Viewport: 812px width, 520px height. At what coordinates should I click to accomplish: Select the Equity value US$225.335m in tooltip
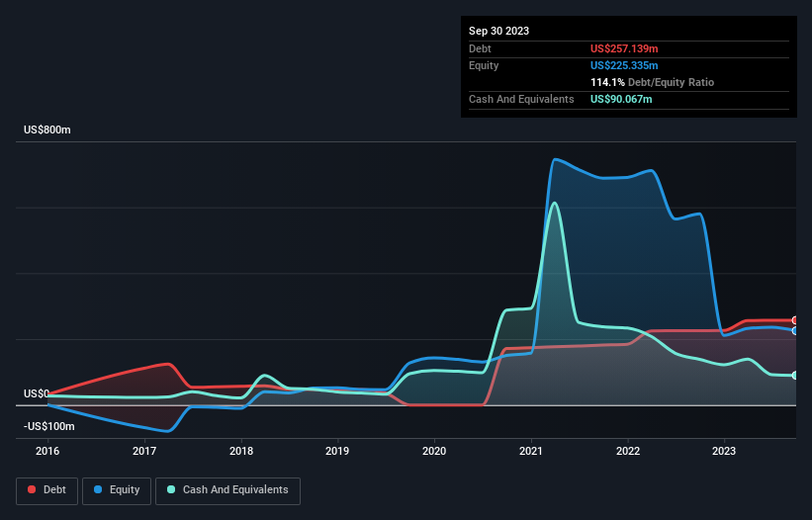624,65
